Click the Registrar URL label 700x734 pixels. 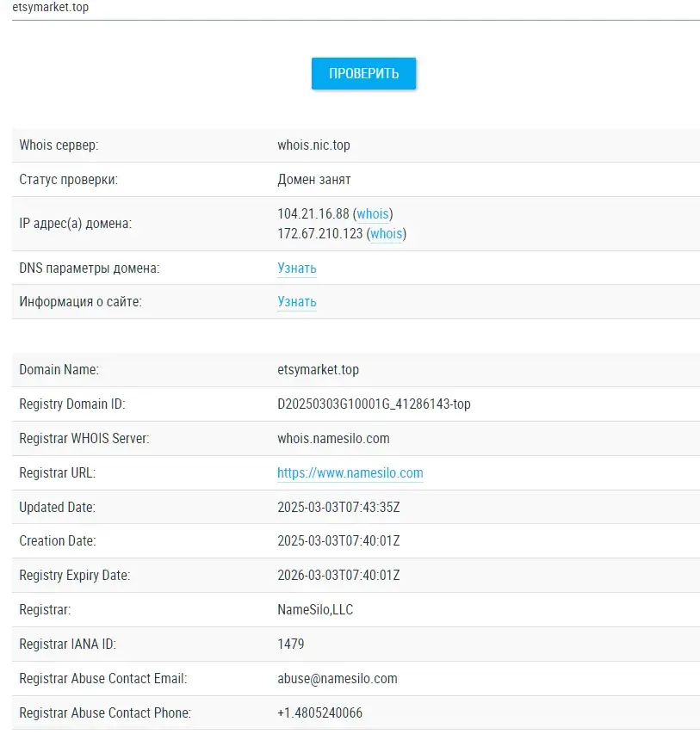(57, 473)
